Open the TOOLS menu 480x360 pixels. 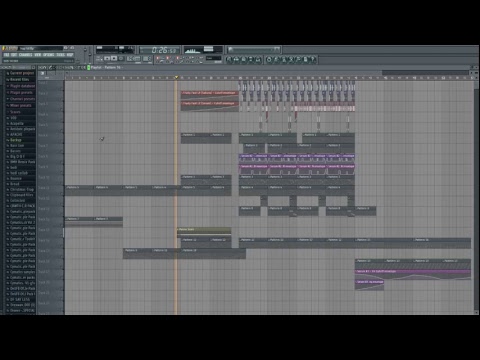point(61,55)
